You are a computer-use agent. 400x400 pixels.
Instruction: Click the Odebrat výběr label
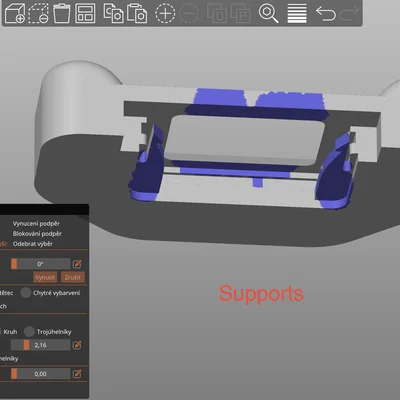pos(33,244)
